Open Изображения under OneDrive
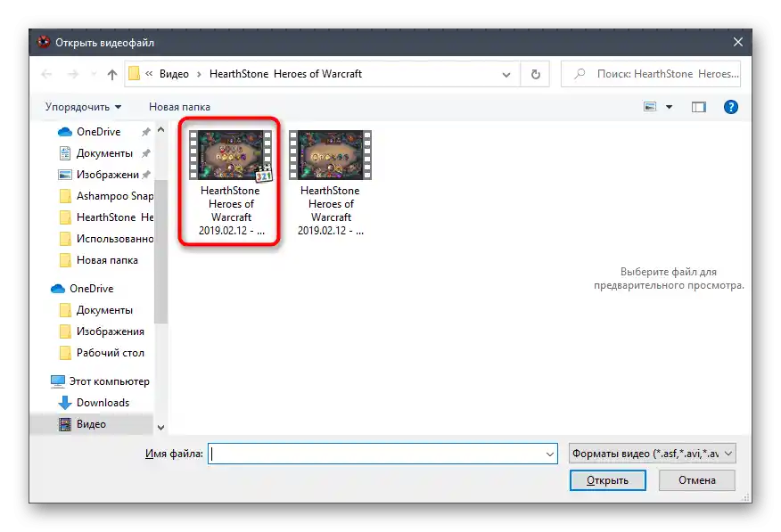This screenshot has height=532, width=781. click(110, 331)
